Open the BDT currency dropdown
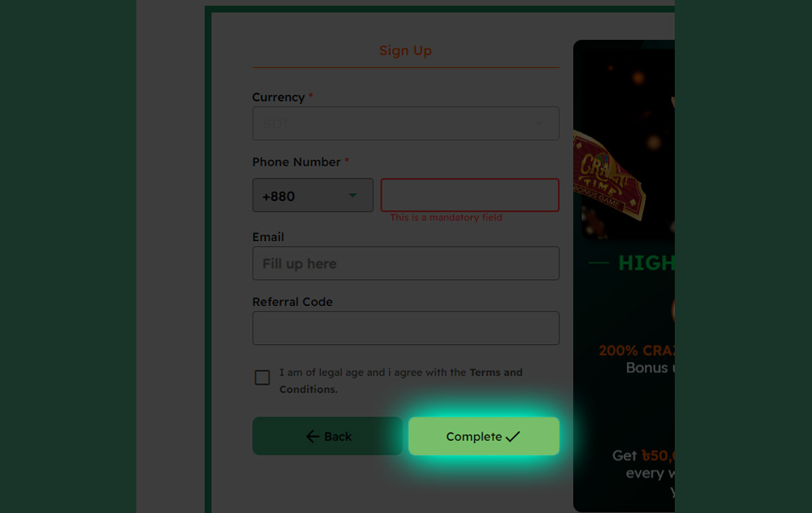 [x=405, y=123]
